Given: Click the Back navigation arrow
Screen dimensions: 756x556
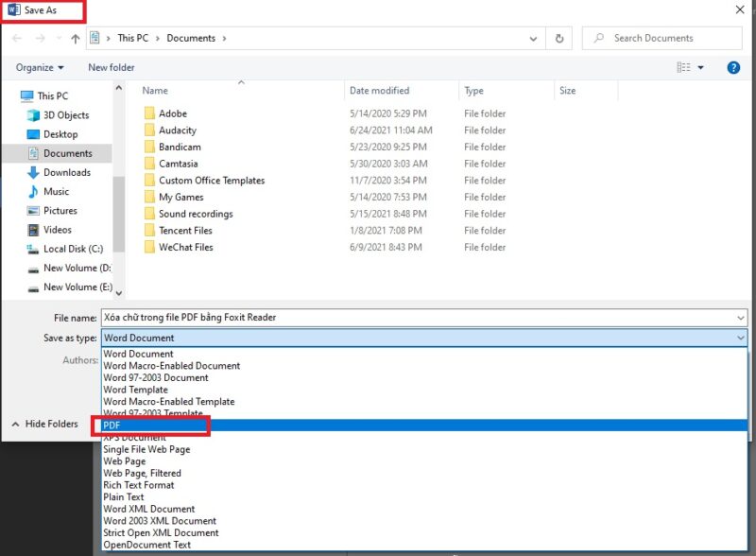Looking at the screenshot, I should click(x=17, y=39).
